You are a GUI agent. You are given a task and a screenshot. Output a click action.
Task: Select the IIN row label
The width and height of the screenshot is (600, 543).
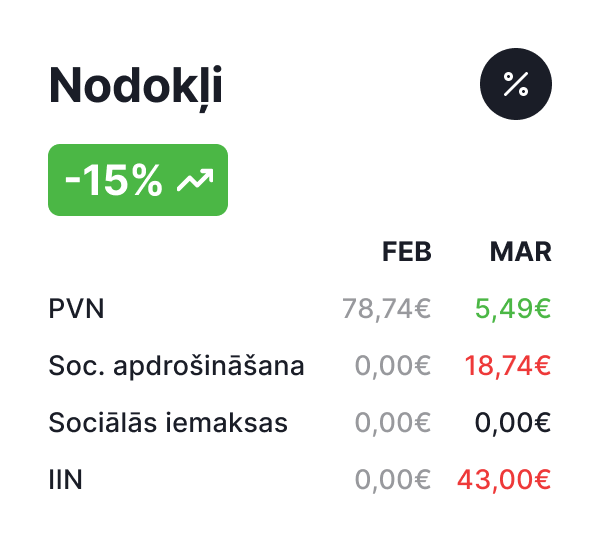click(x=65, y=479)
